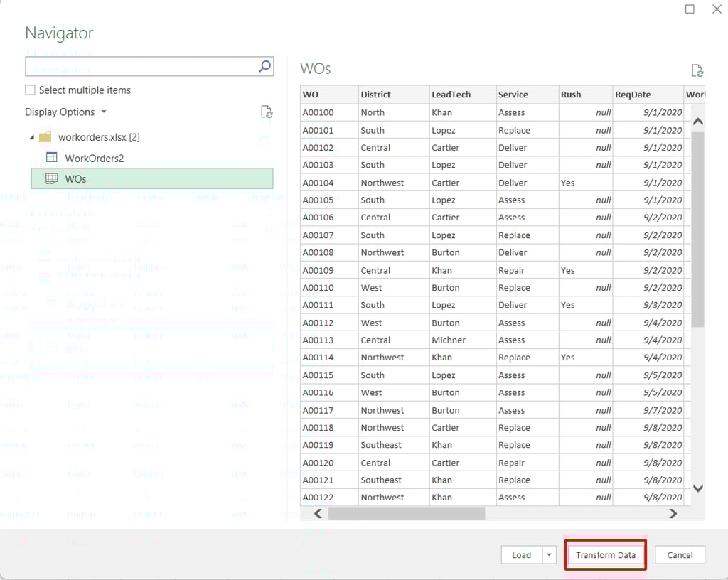728x580 pixels.
Task: Click the A00100 cell
Action: 329,112
